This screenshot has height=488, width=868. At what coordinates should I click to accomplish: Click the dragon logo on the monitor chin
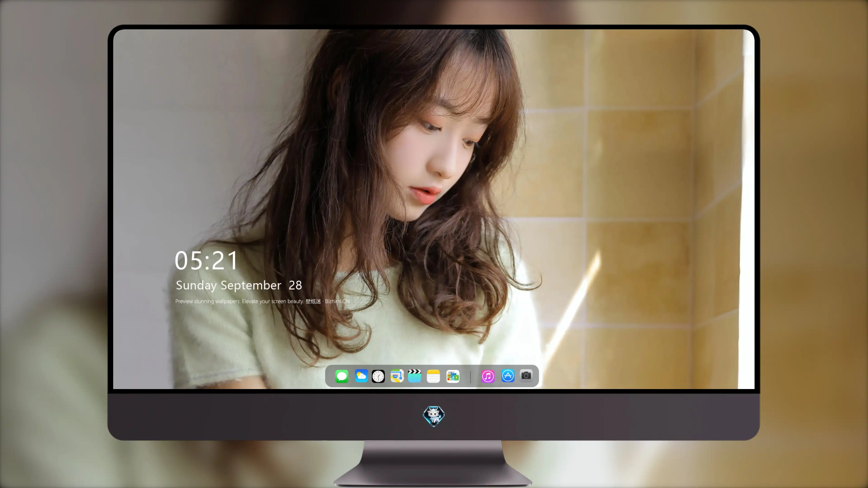[434, 416]
